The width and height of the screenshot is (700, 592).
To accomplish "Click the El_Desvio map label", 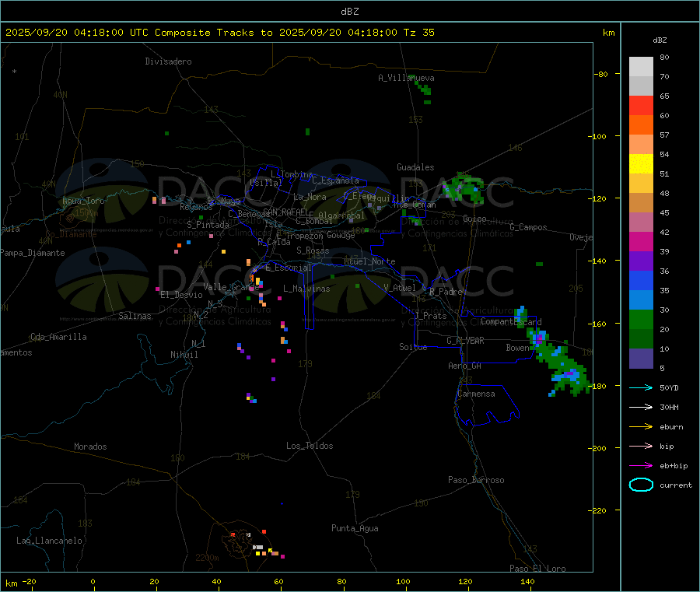I will click(181, 295).
